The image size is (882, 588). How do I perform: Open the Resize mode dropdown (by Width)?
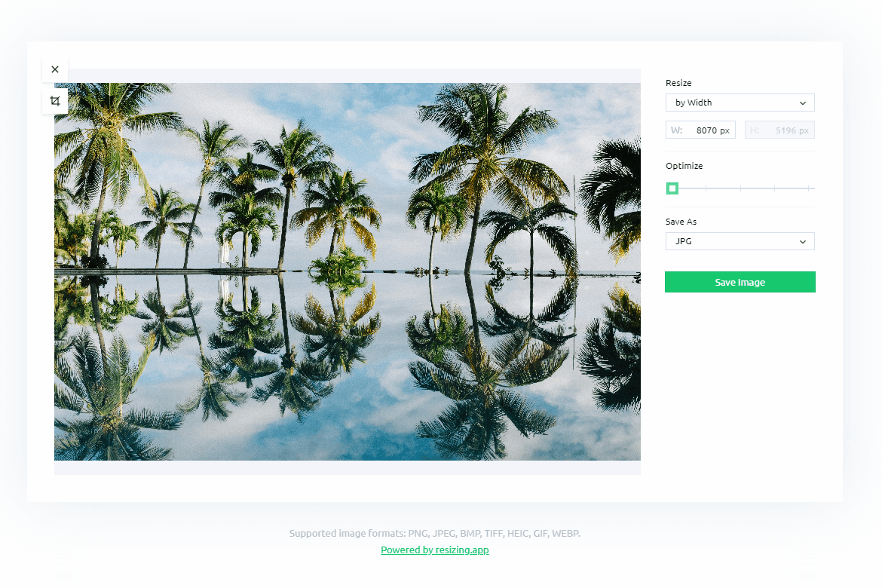click(740, 103)
